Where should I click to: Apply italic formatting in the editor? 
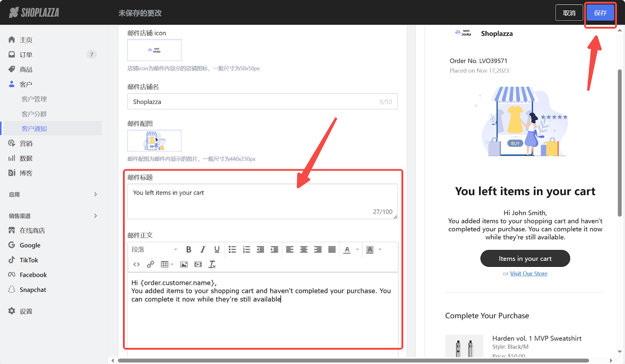(x=203, y=250)
